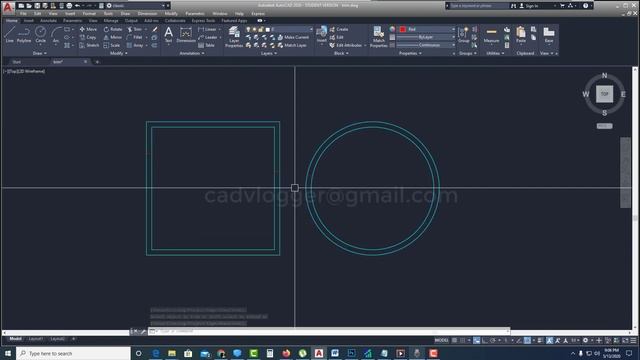Click the Fillet command
640x360 pixels.
pyautogui.click(x=135, y=37)
